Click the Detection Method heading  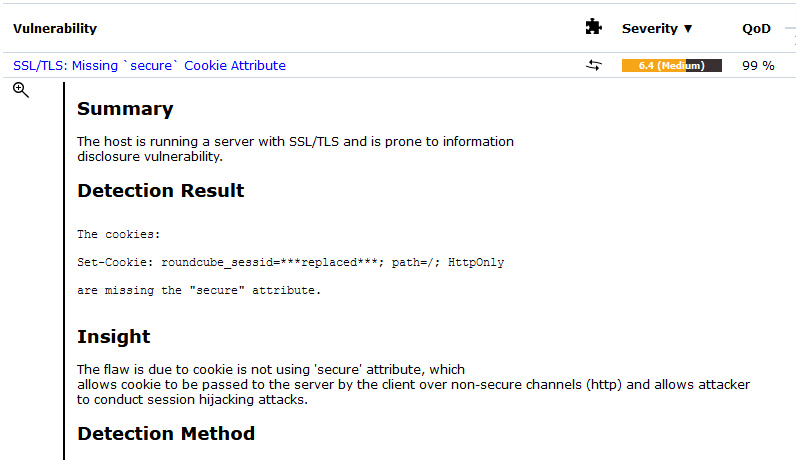click(166, 434)
